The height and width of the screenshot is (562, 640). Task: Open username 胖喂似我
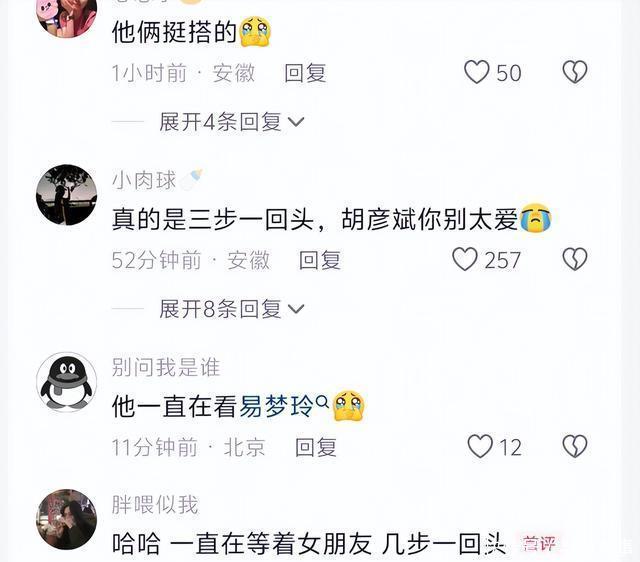coord(155,504)
